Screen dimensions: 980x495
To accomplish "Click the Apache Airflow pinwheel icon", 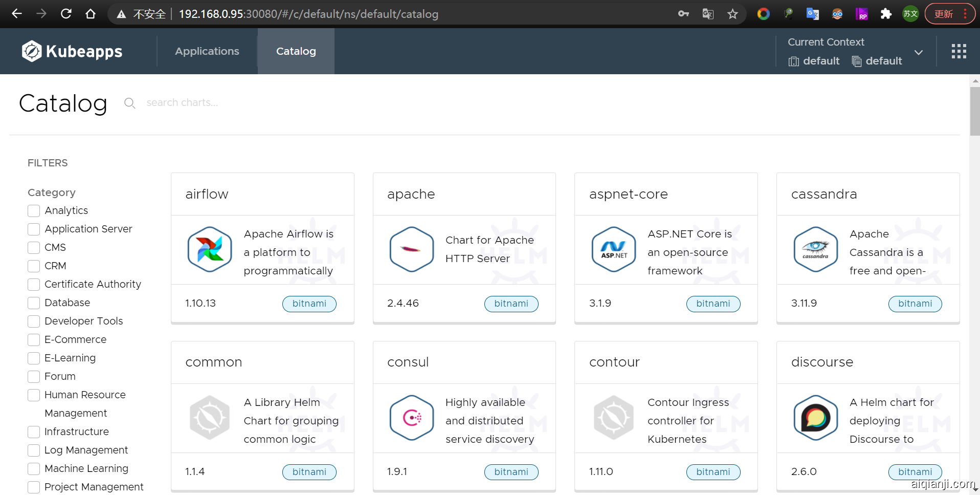I will click(210, 250).
